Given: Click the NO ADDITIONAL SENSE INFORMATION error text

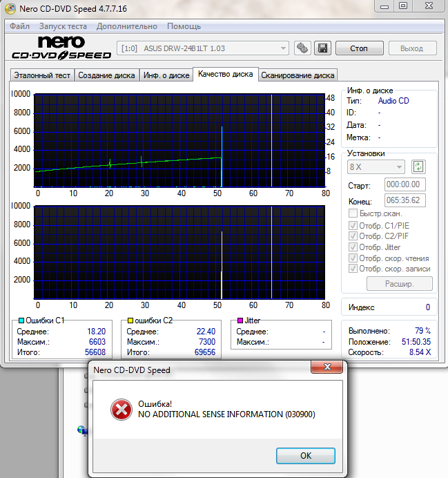Looking at the screenshot, I should pyautogui.click(x=226, y=414).
